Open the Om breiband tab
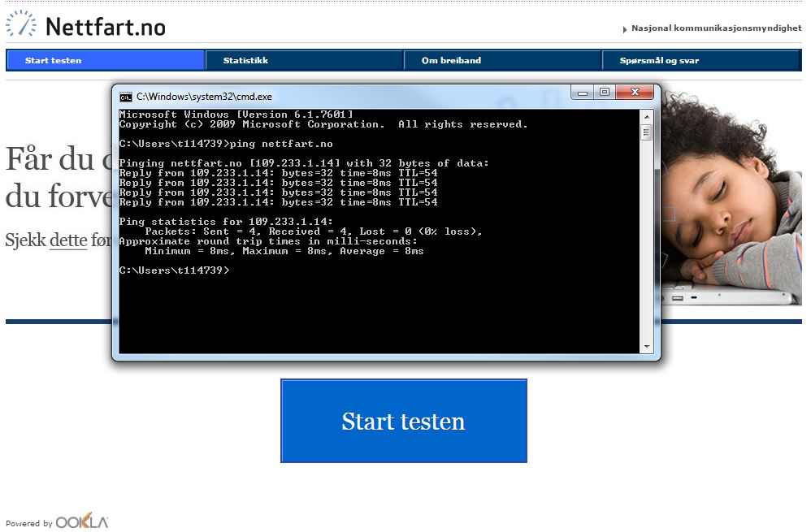This screenshot has width=811, height=532. pyautogui.click(x=503, y=60)
